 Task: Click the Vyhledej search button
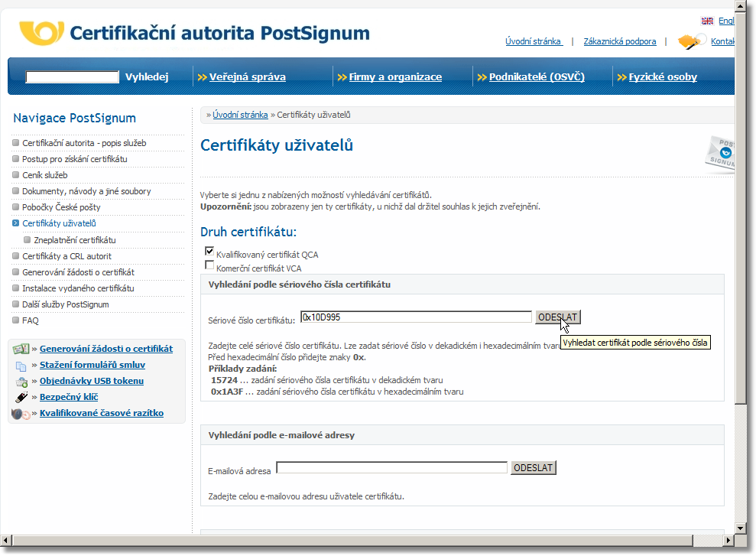tap(147, 77)
